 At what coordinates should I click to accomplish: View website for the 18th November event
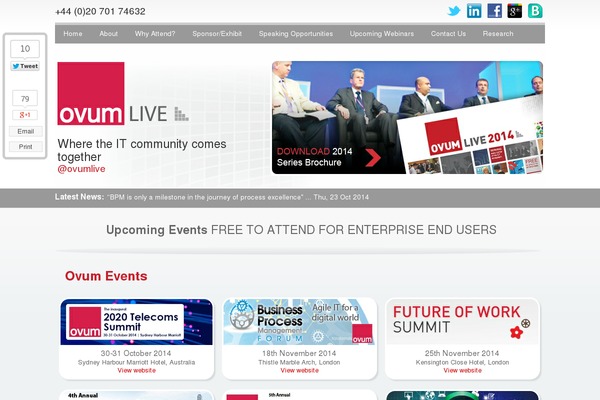click(x=300, y=371)
